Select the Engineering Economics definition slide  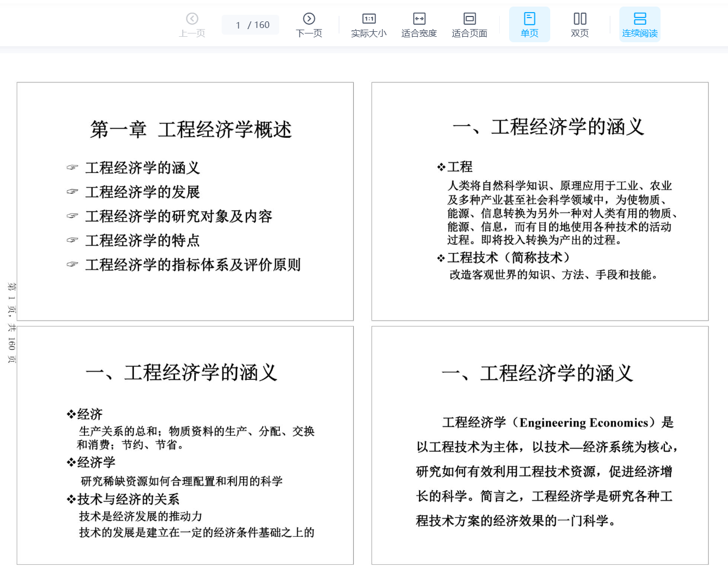pyautogui.click(x=540, y=445)
